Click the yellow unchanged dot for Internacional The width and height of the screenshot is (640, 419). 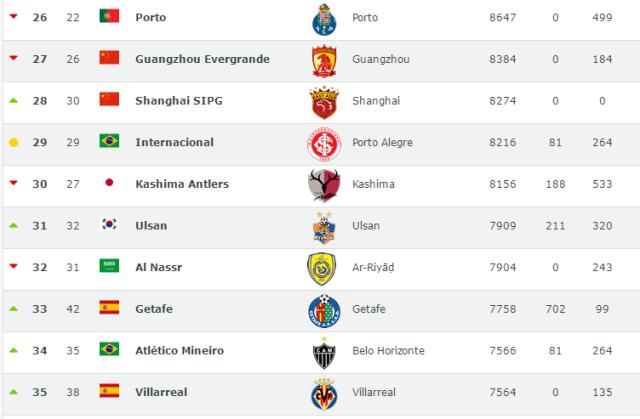click(x=13, y=142)
